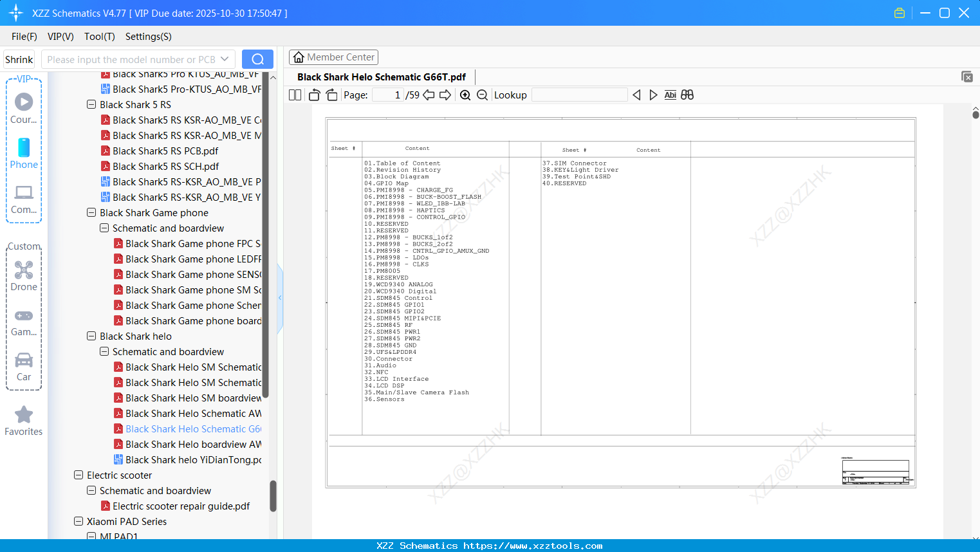Open the File(F) menu
This screenshot has height=552, width=980.
24,37
